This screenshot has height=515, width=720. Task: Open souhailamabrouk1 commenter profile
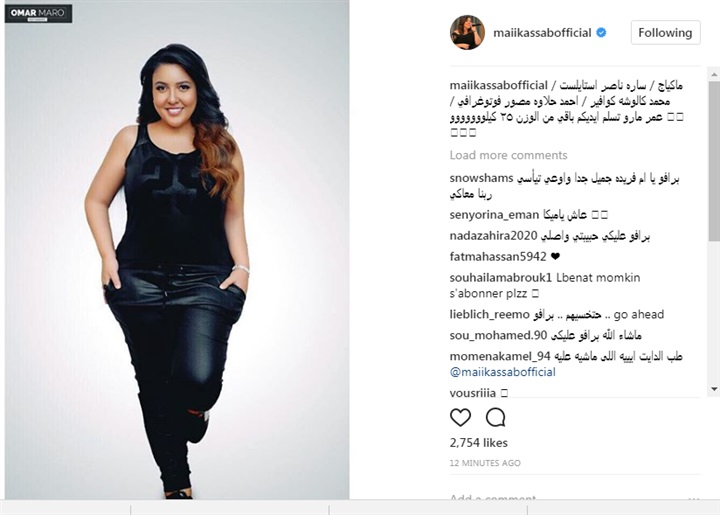point(501,278)
